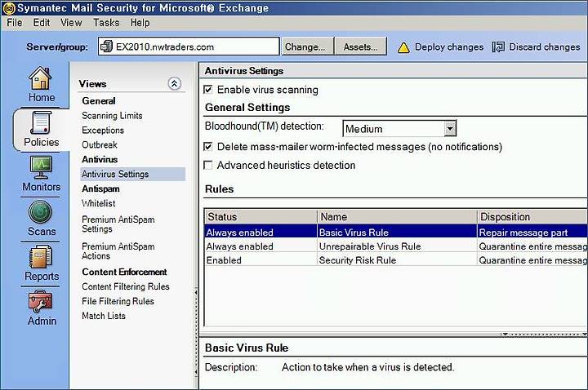Open the File menu
Viewport: 588px width, 390px height.
pyautogui.click(x=14, y=23)
